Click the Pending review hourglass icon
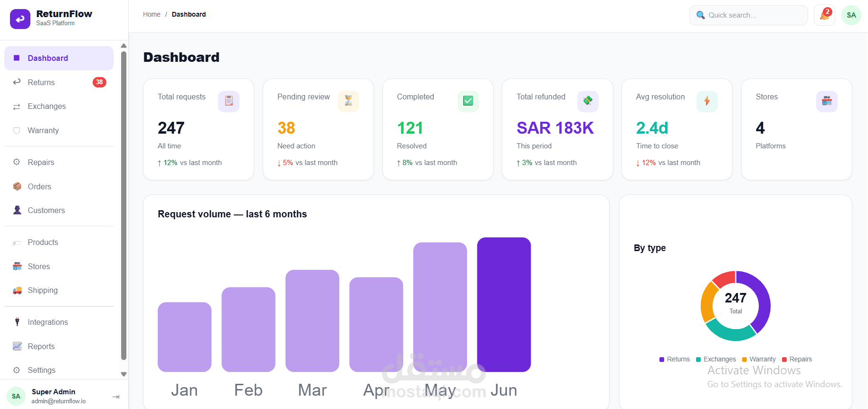This screenshot has width=868, height=409. [x=348, y=101]
